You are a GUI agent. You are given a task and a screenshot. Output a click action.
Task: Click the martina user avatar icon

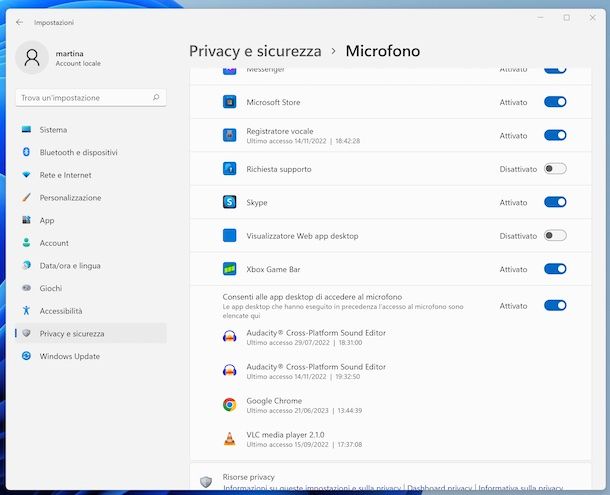[x=32, y=58]
